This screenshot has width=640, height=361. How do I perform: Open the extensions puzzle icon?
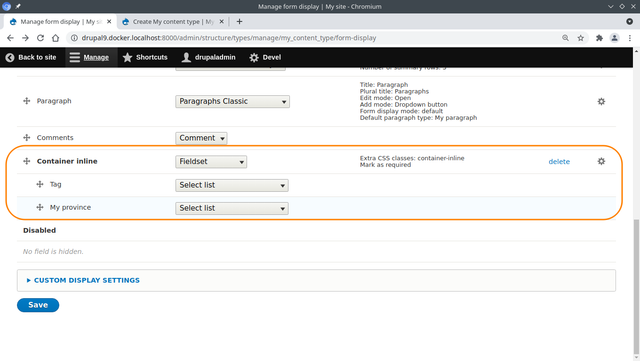point(599,38)
